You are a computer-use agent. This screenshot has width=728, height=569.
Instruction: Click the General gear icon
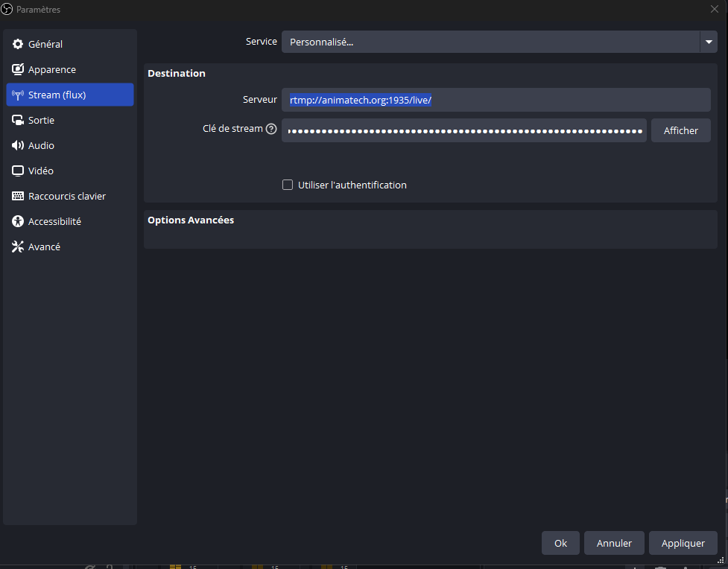(18, 45)
